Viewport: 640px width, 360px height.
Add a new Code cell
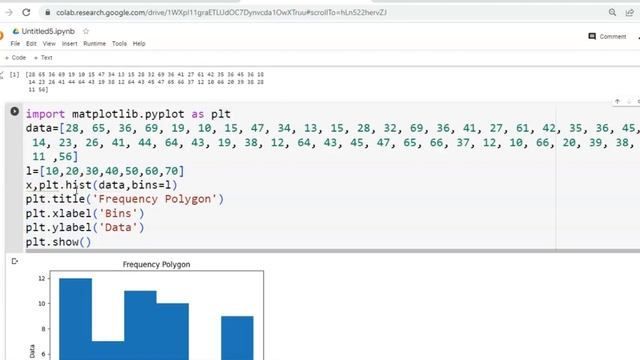click(x=16, y=58)
